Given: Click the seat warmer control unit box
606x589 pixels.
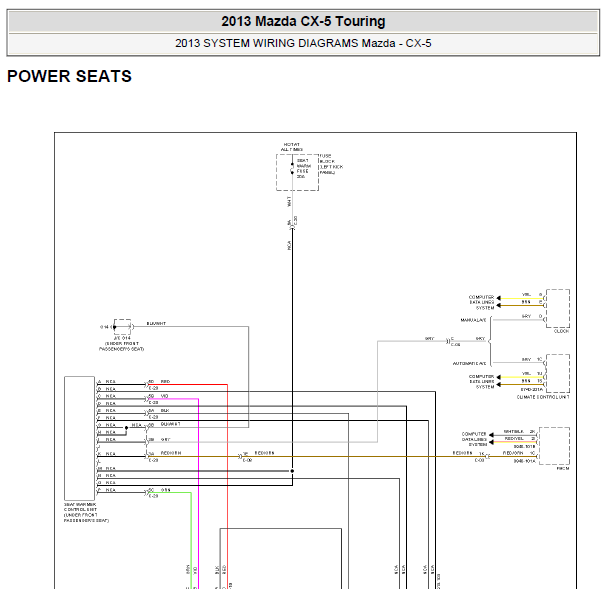Looking at the screenshot, I should 79,438.
